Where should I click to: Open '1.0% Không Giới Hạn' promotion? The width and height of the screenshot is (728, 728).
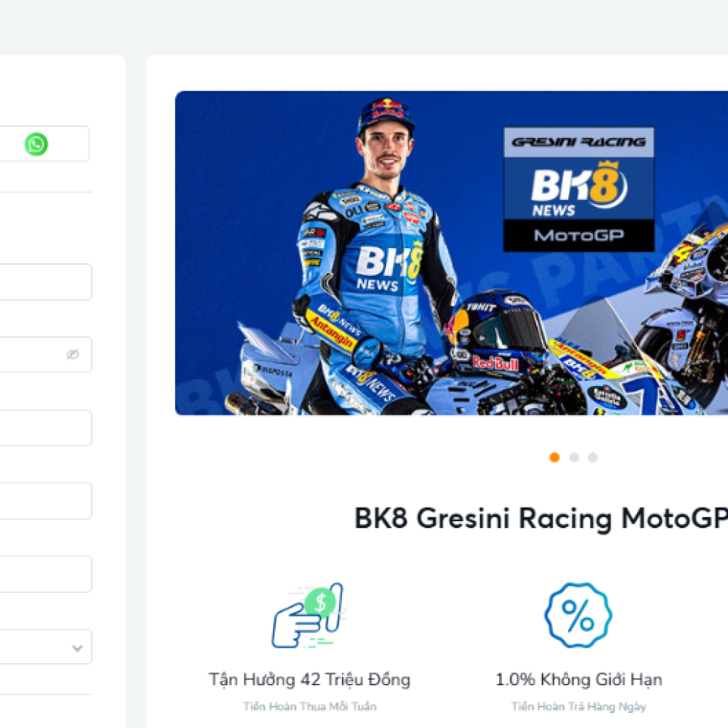(579, 679)
